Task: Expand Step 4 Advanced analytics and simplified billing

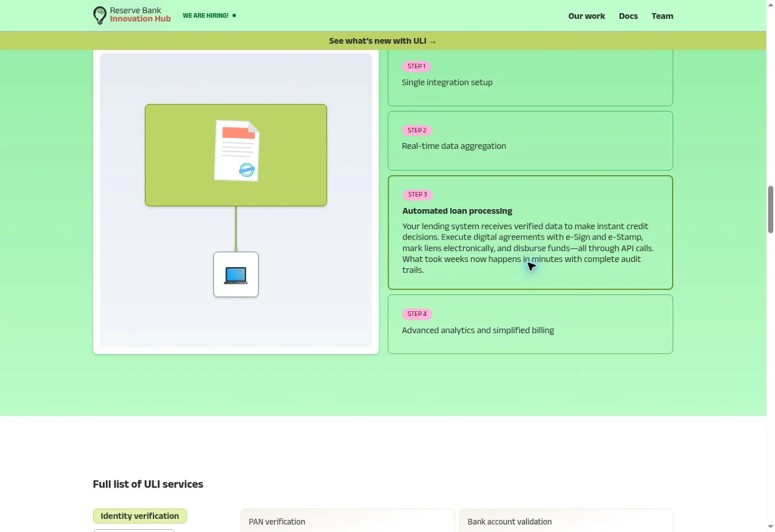Action: click(530, 324)
